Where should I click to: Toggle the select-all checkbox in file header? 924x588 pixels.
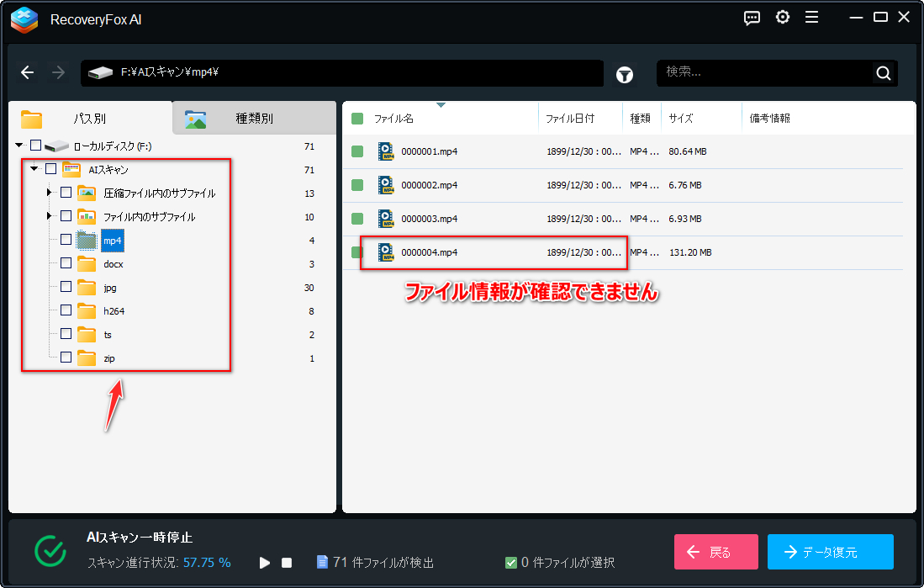pyautogui.click(x=357, y=119)
